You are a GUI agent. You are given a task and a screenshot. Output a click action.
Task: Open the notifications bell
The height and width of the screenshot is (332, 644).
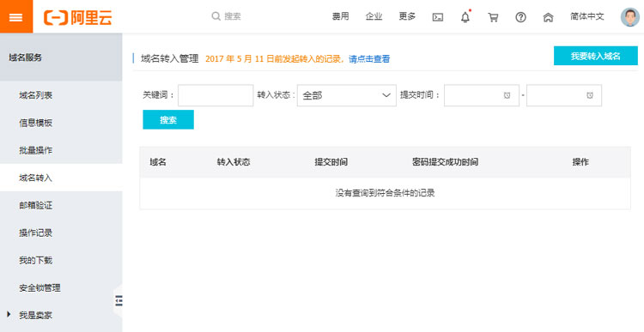[x=465, y=17]
